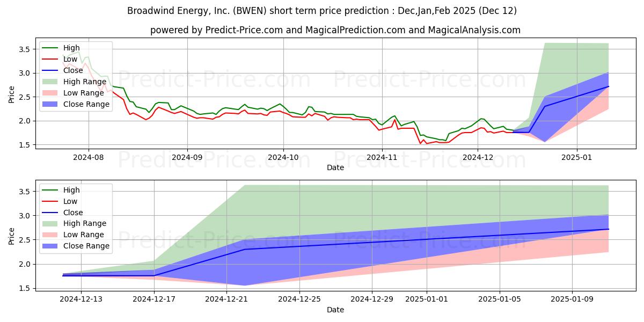The image size is (644, 322).
Task: Select the High legend entry in the top chart
Action: click(x=62, y=48)
